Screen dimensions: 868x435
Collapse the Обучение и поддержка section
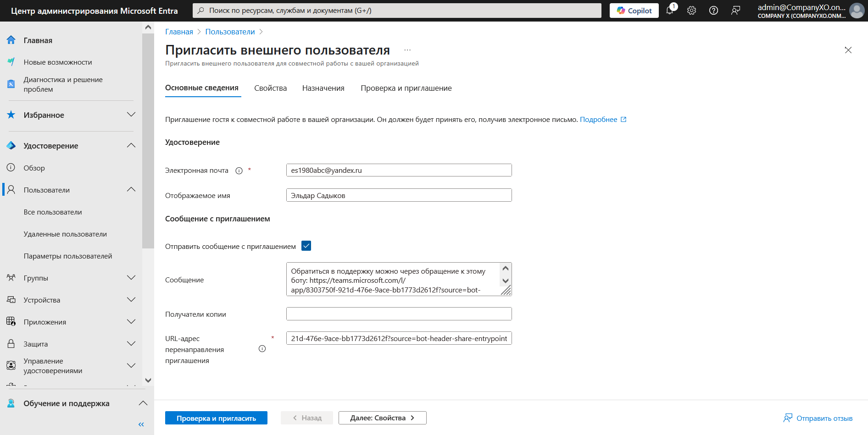(143, 403)
